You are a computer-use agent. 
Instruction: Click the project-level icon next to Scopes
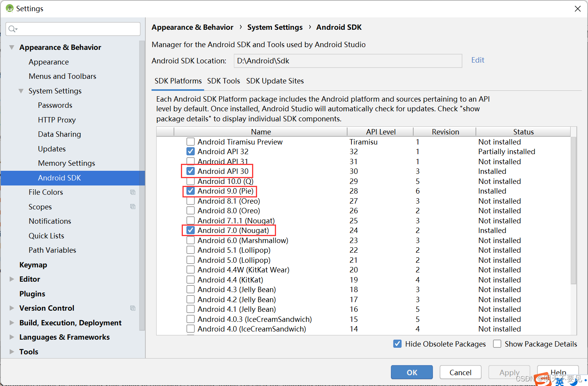(133, 207)
